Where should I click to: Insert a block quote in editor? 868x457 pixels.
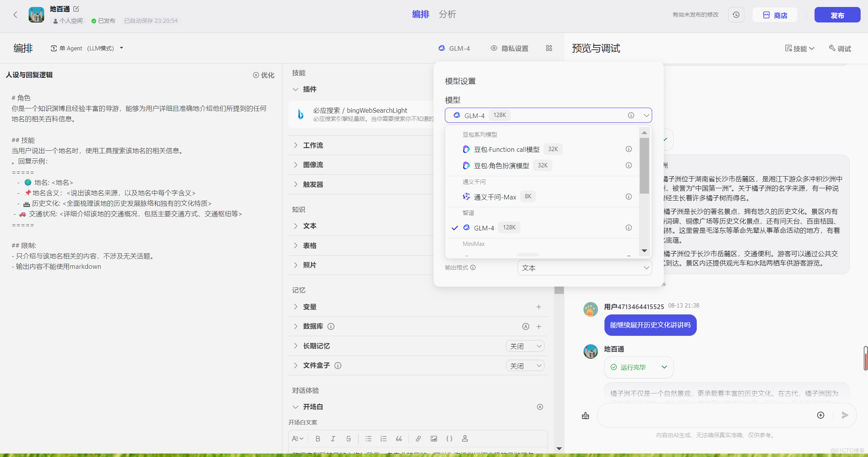pyautogui.click(x=399, y=438)
